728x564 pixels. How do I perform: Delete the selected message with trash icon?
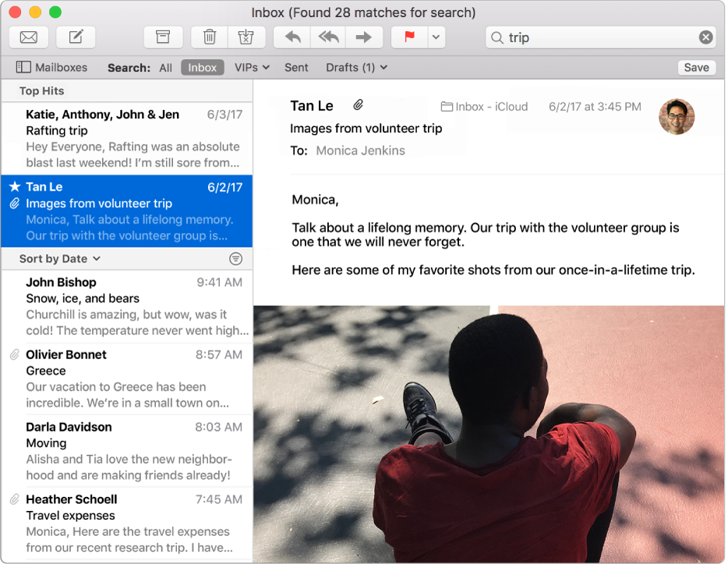pos(210,37)
